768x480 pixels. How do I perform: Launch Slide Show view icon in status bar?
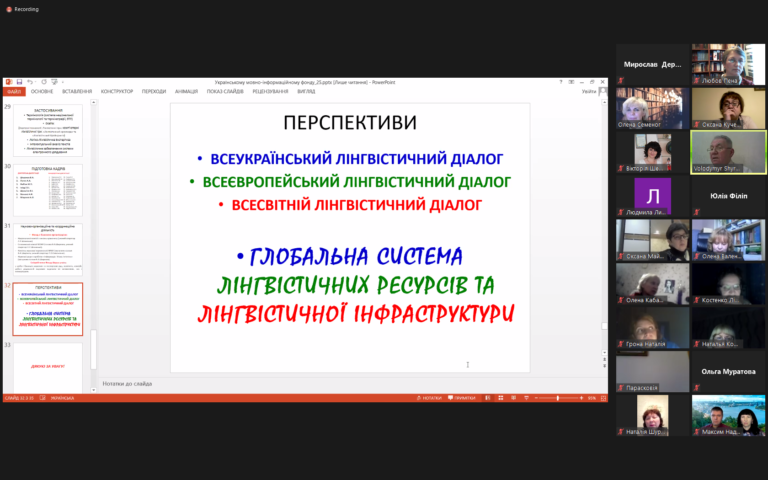pos(527,398)
